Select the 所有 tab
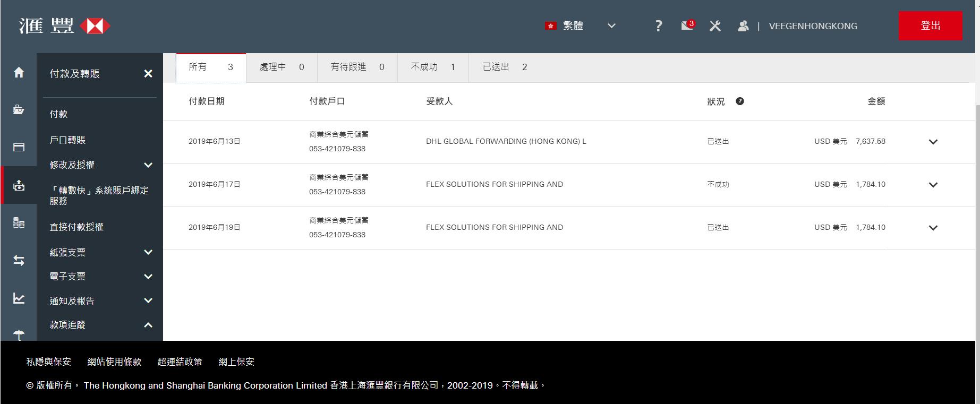 pyautogui.click(x=211, y=67)
